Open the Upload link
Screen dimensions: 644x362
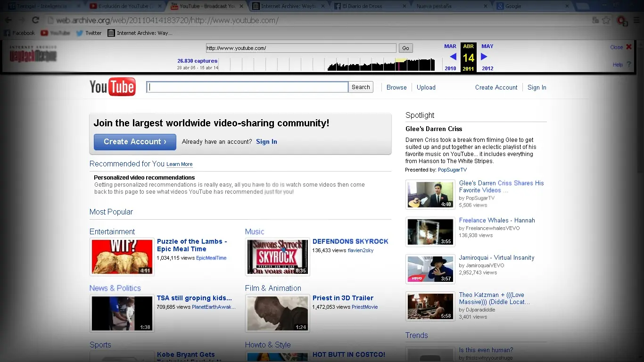(x=426, y=87)
